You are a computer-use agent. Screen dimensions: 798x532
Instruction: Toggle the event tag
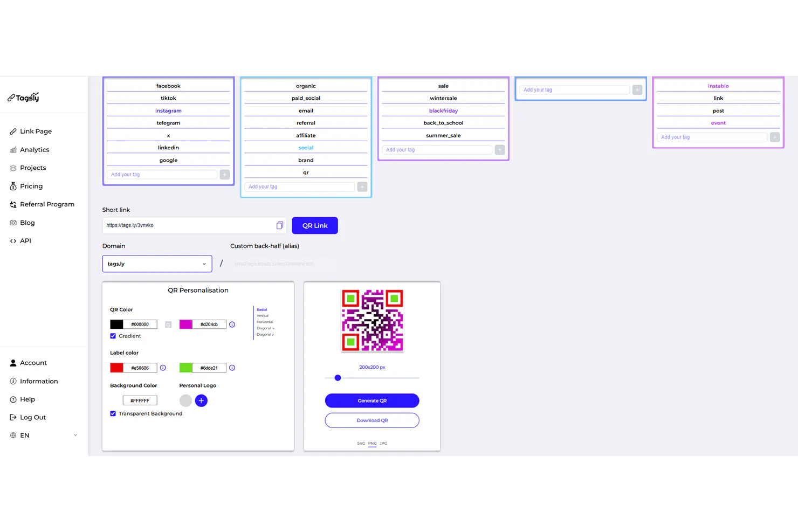coord(718,123)
